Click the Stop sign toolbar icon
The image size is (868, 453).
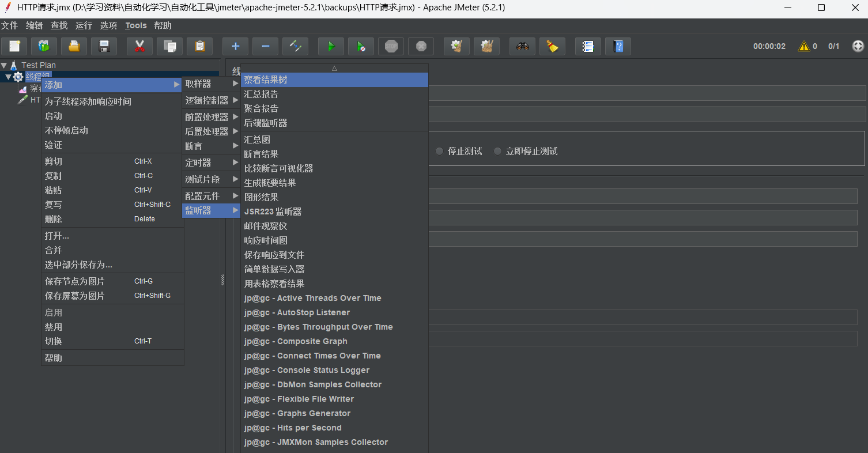pyautogui.click(x=391, y=46)
